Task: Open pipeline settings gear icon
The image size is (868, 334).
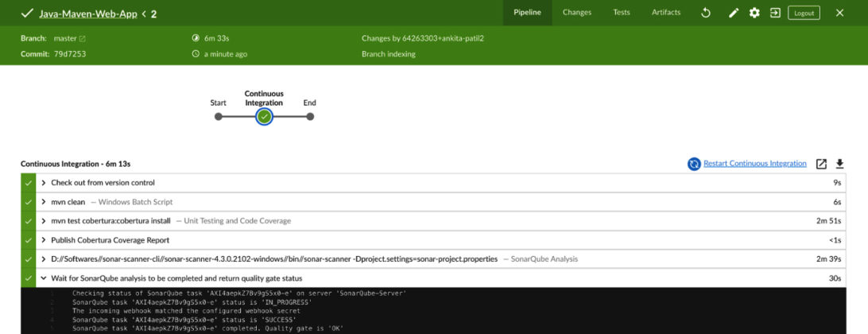Action: 754,13
